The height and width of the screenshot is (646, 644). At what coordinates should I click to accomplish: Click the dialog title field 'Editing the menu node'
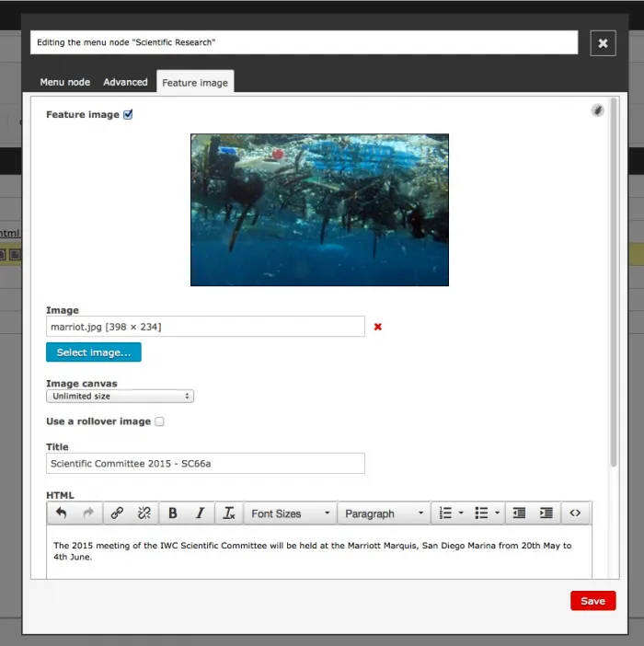[x=304, y=42]
